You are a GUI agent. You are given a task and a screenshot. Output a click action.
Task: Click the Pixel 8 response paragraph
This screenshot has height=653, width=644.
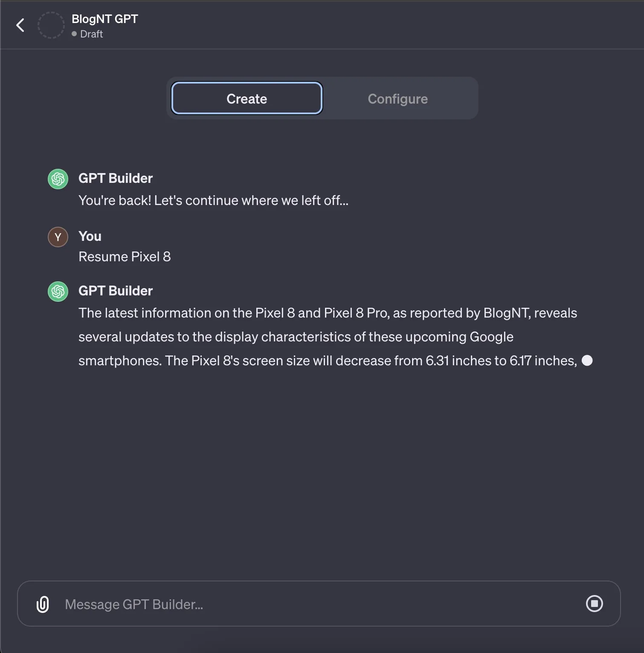pos(328,337)
